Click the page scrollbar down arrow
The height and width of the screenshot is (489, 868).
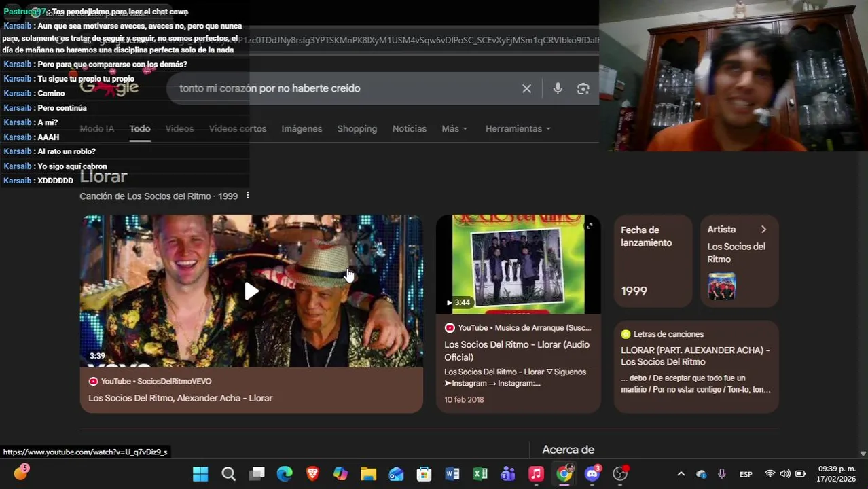(863, 453)
